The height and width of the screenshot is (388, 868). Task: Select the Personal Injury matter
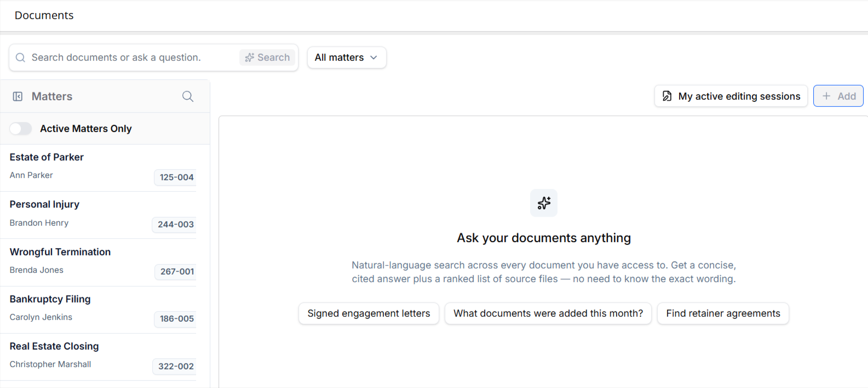coord(102,215)
